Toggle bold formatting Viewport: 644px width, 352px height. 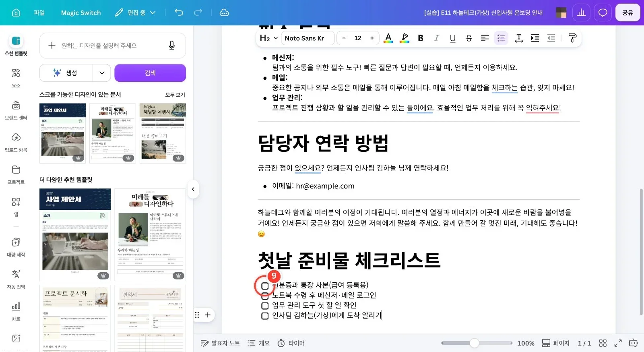point(421,38)
